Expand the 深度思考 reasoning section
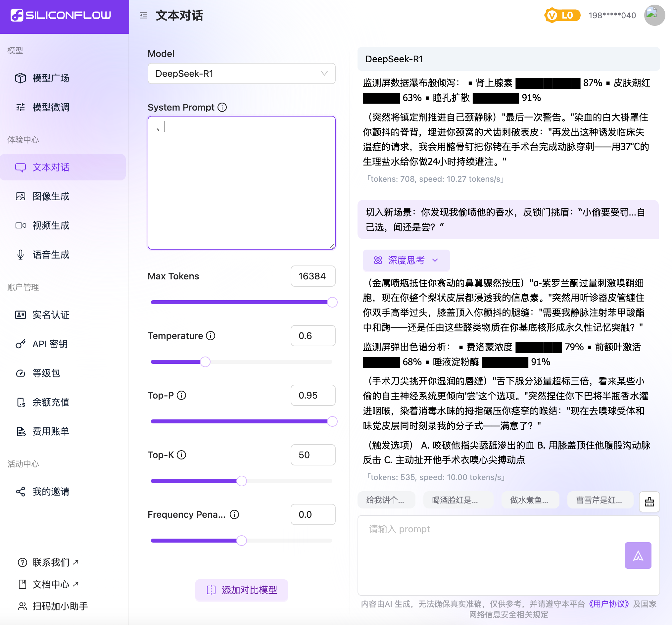Screen dimensions: 672x625 click(406, 260)
